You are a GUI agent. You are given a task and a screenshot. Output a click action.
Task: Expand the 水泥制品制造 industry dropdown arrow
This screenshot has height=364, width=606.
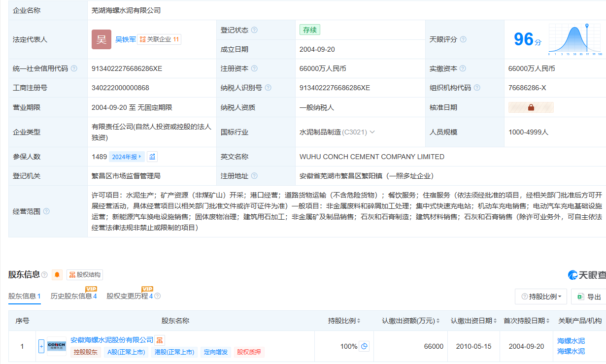[372, 132]
